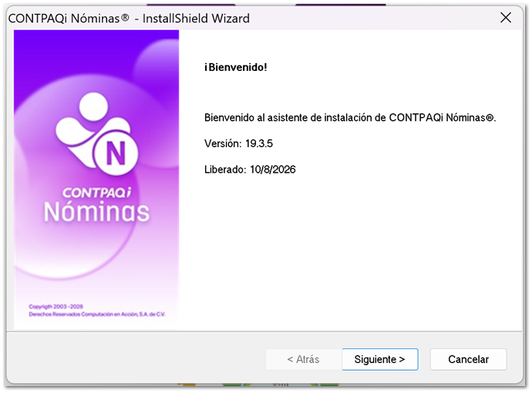Click the ¡Bienvenido! heading
The width and height of the screenshot is (532, 393).
[x=235, y=67]
